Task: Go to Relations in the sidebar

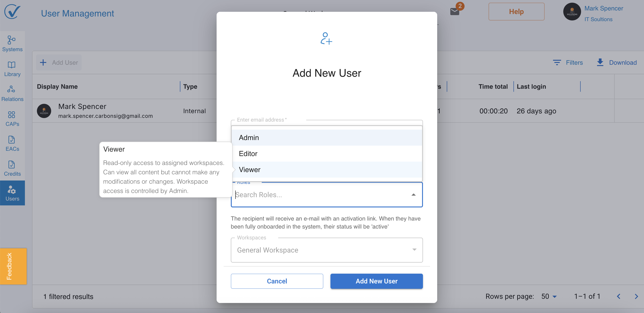Action: click(x=12, y=94)
